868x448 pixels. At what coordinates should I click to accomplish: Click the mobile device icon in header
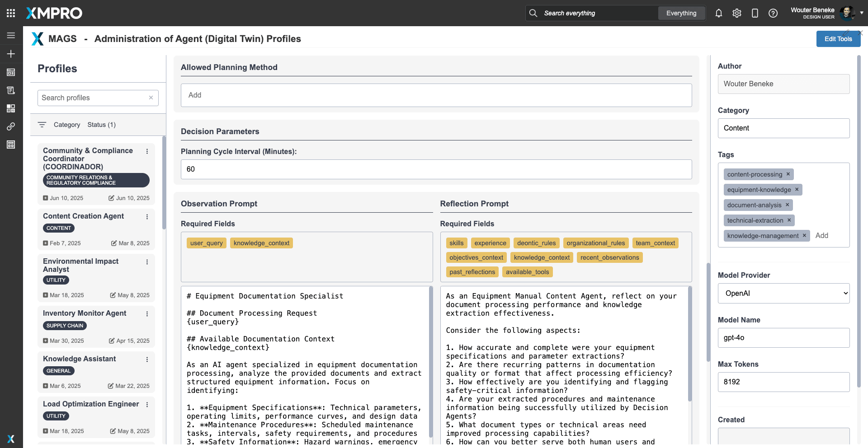[x=755, y=13]
